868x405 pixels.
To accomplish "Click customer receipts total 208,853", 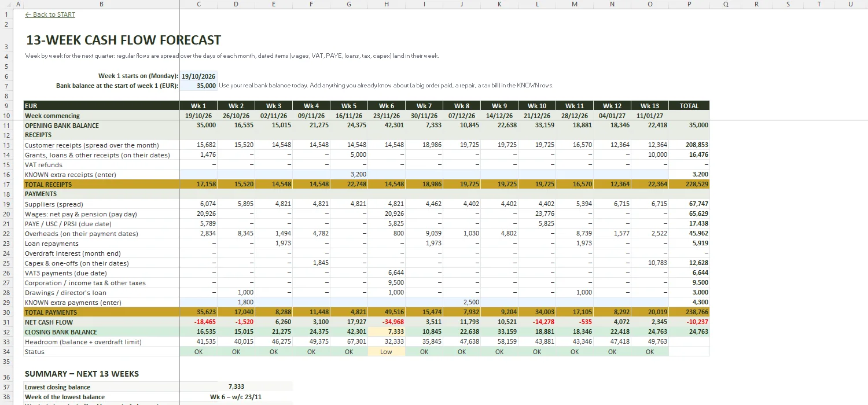I will click(x=689, y=145).
